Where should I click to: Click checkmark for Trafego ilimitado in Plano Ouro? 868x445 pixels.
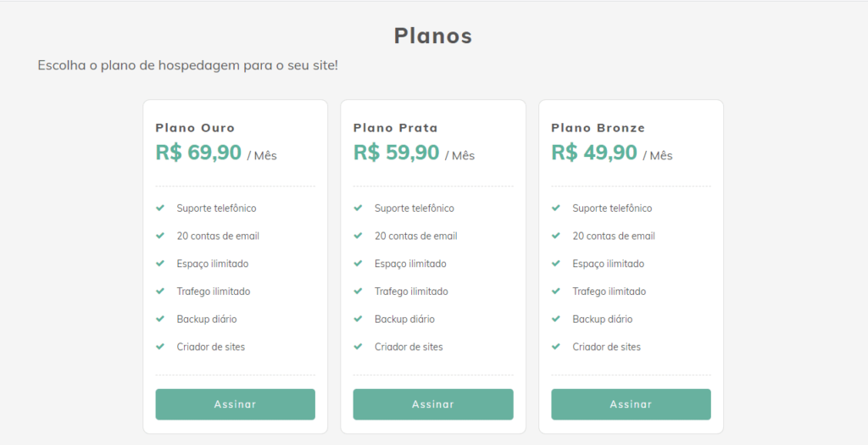click(x=159, y=291)
